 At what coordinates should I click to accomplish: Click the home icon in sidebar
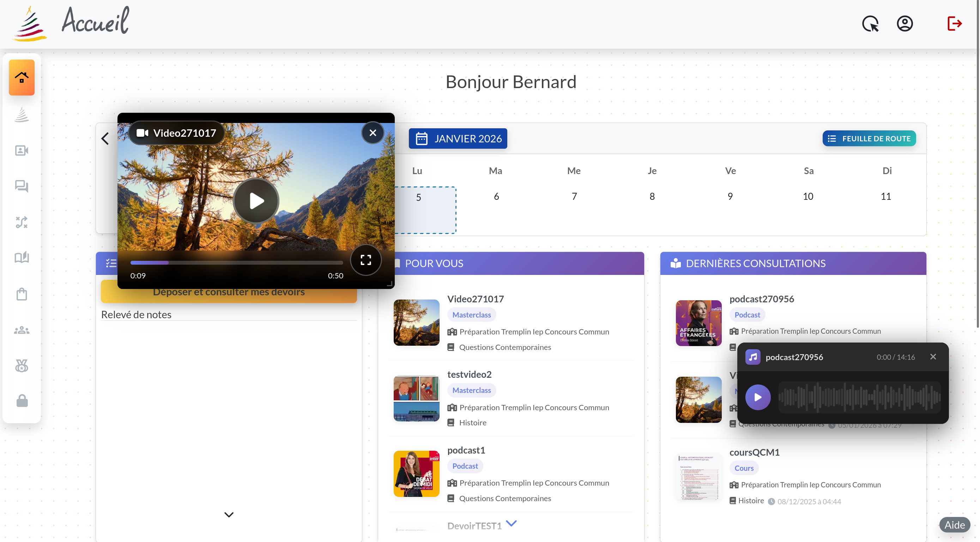[x=22, y=78]
